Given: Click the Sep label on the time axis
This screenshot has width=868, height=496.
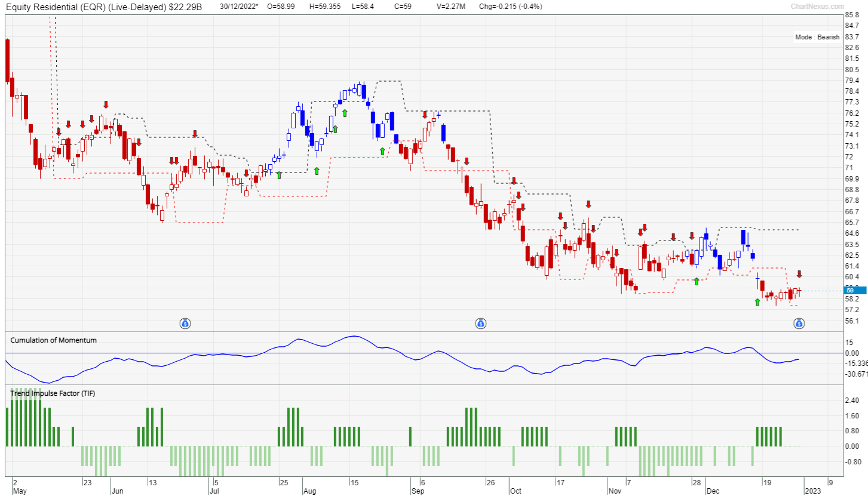Looking at the screenshot, I should coord(418,491).
